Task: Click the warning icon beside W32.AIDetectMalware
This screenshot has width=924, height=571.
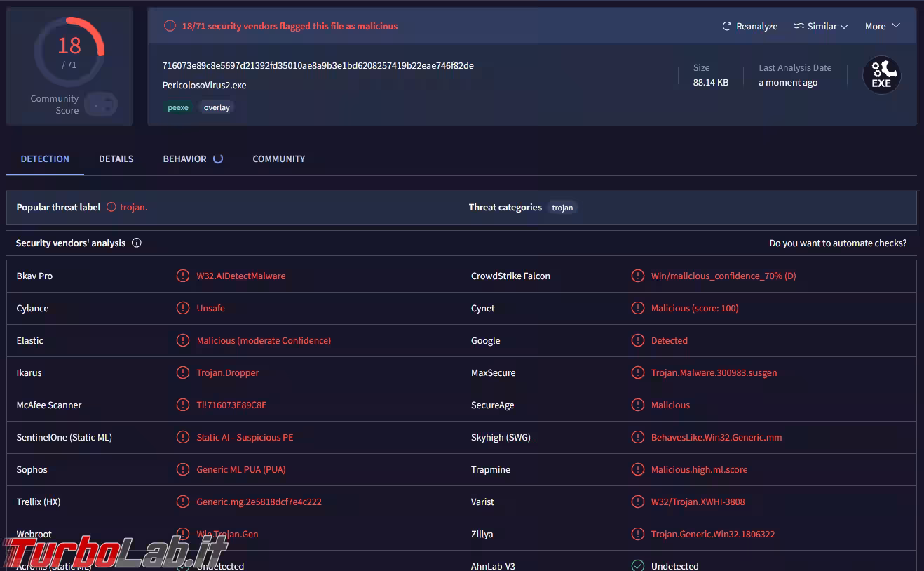Action: 183,276
